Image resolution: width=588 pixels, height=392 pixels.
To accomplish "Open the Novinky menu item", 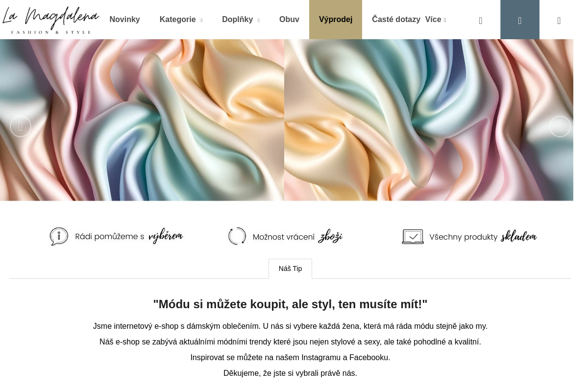I will [125, 20].
